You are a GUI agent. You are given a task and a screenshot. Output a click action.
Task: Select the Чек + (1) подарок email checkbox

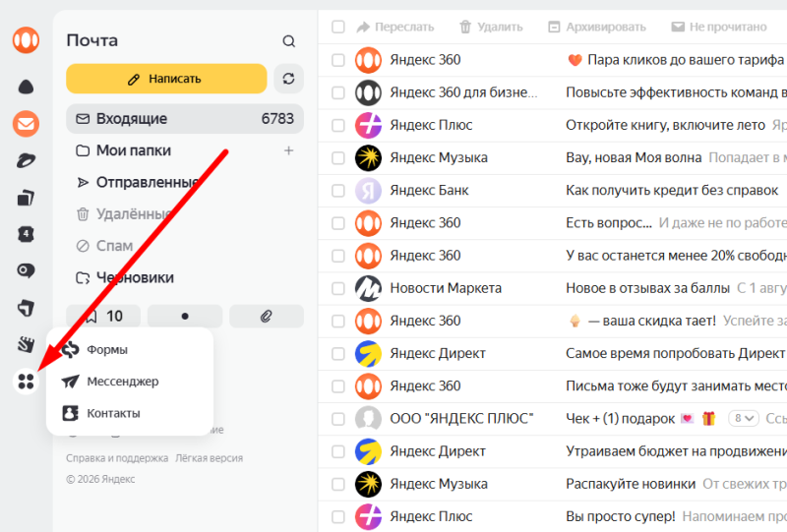coord(338,419)
